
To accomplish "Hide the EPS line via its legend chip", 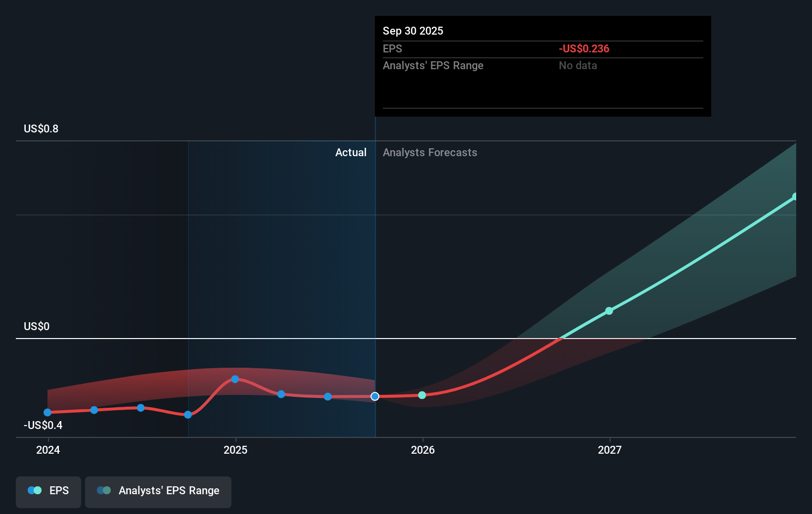I will pyautogui.click(x=48, y=492).
